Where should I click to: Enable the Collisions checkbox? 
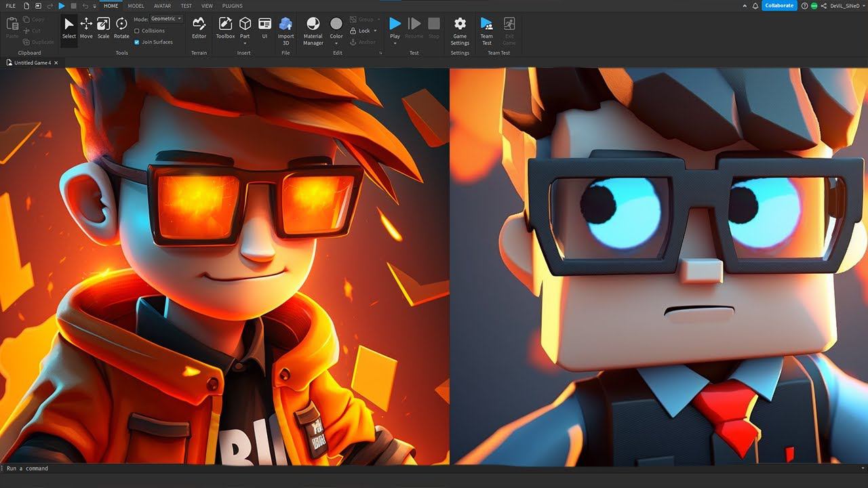point(137,31)
